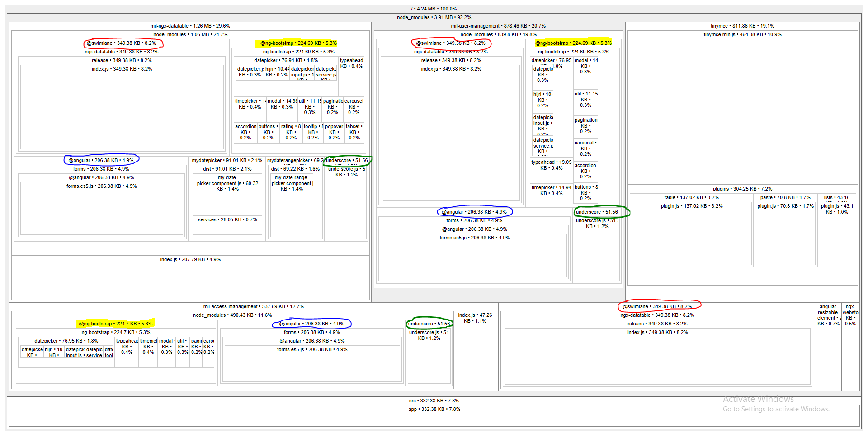Open tinymce "plugins • 304.25 KB • 7.2%" block
This screenshot has height=434, width=868.
click(742, 189)
